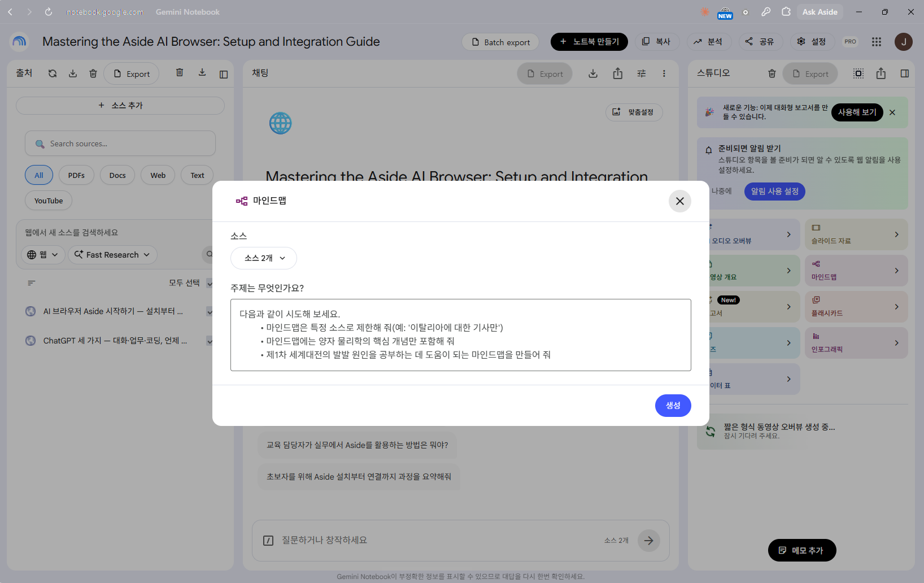
Task: Select suggestion 초보자를 위해 Aside 설치부터
Action: click(x=359, y=477)
